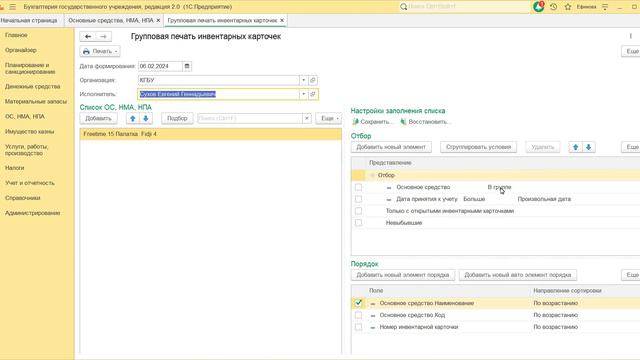Screen dimensions: 640x360
Task: Open Материальные запасы sidebar section
Action: coord(36,101)
